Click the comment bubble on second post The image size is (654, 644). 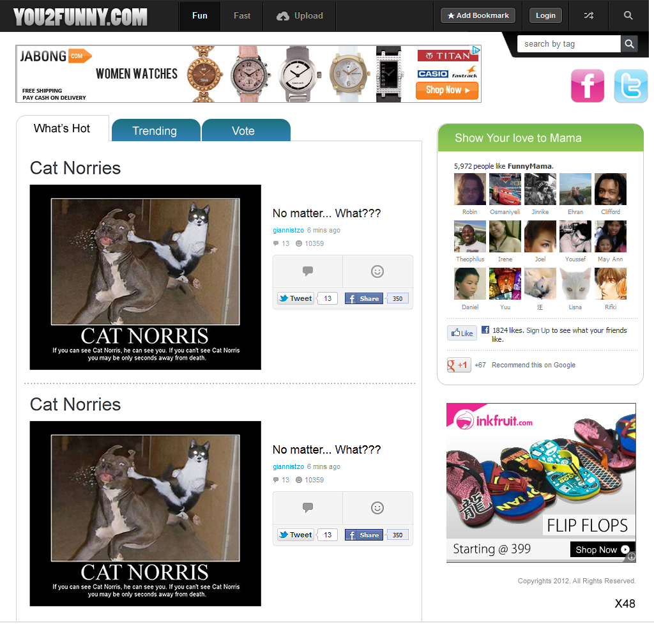coord(308,508)
